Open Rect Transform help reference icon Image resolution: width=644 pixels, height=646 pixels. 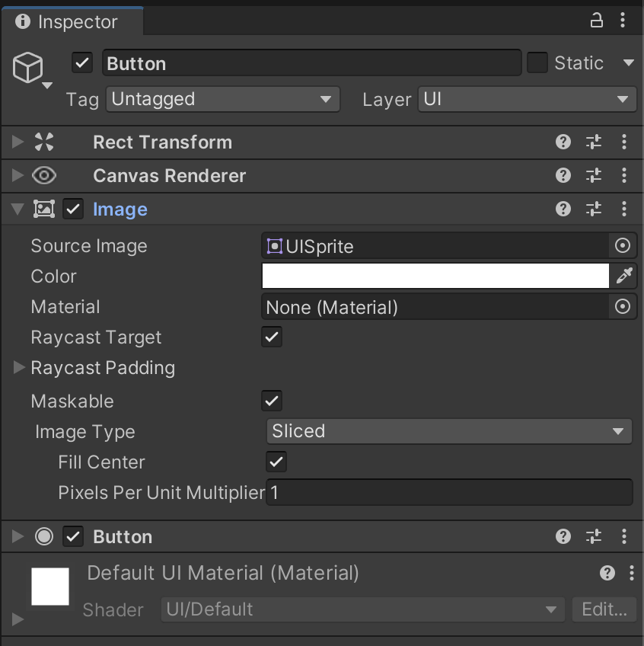pos(563,142)
